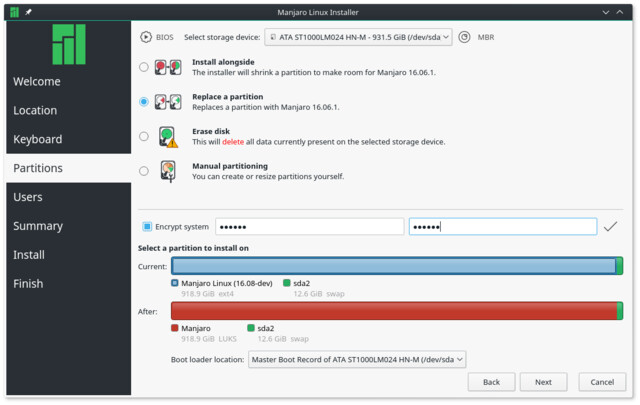The width and height of the screenshot is (640, 405).
Task: Click the Replace a partition title text
Action: point(228,97)
